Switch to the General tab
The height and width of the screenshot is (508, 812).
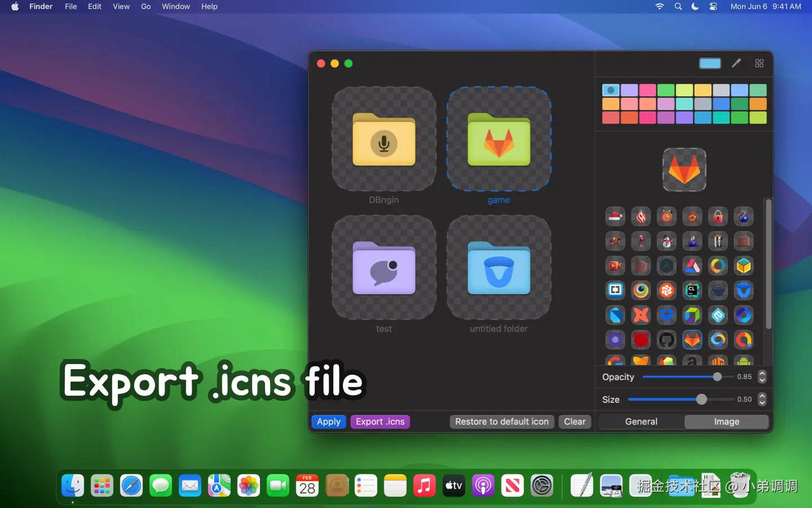[x=641, y=422]
